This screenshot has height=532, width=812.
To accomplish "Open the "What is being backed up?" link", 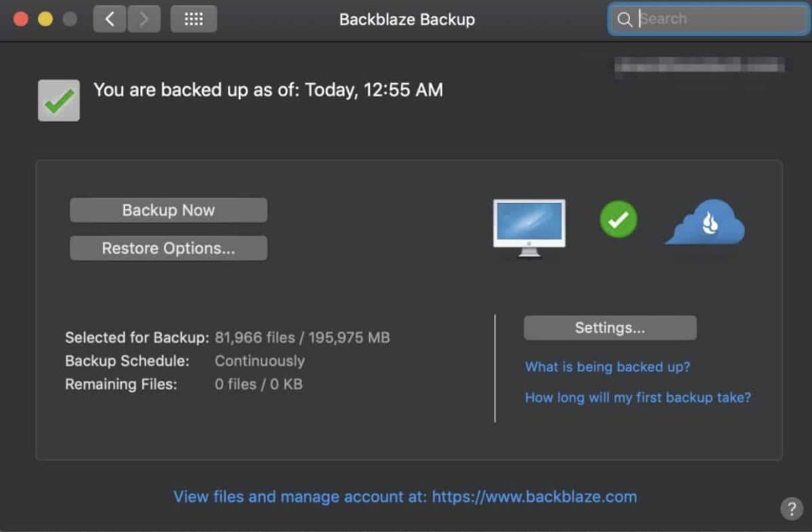I will 607,367.
